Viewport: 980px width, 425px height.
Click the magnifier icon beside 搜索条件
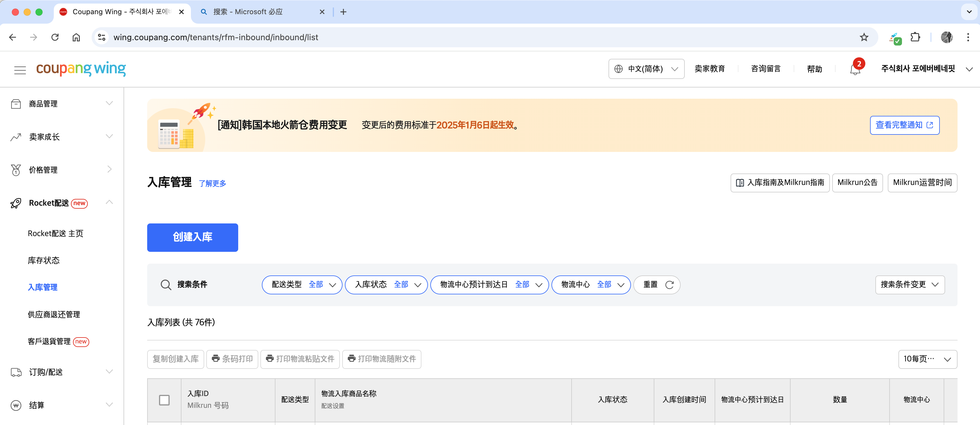point(166,285)
